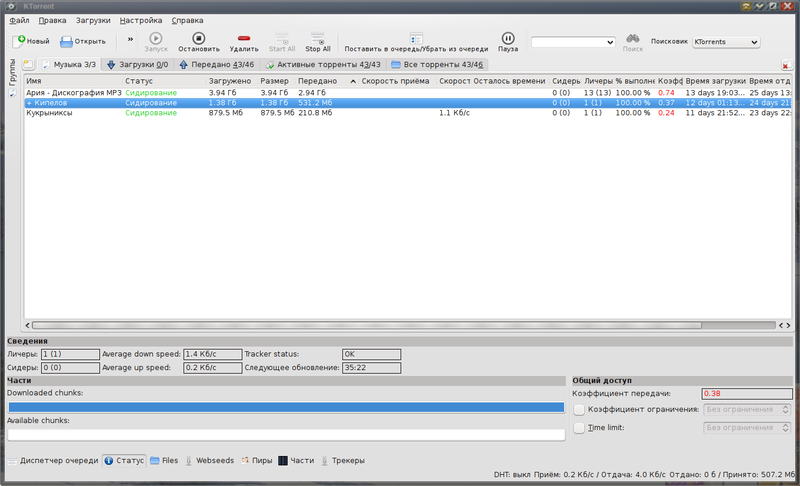Open a torrent file with Открыть

point(83,41)
